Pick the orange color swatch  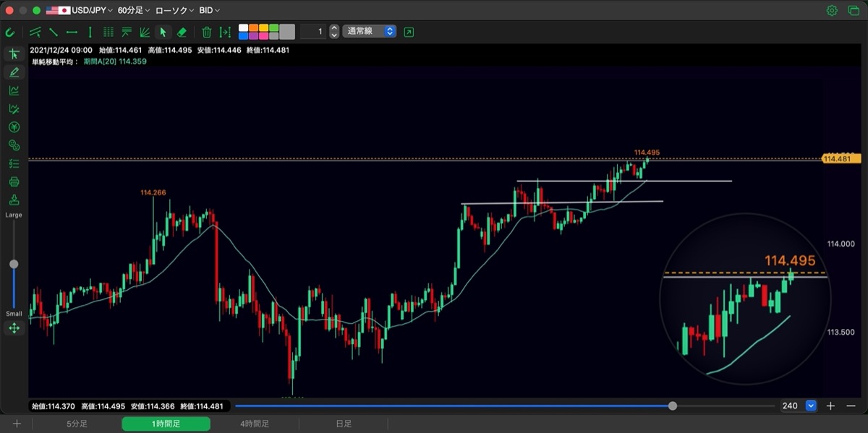tap(253, 28)
